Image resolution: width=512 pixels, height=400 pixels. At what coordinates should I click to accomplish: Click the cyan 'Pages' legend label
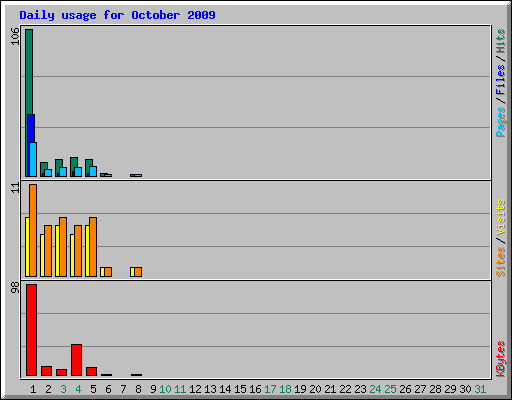[x=501, y=122]
